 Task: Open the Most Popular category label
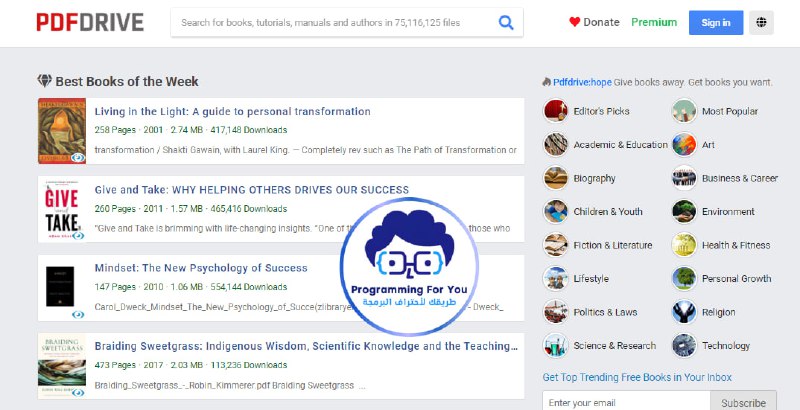[730, 111]
